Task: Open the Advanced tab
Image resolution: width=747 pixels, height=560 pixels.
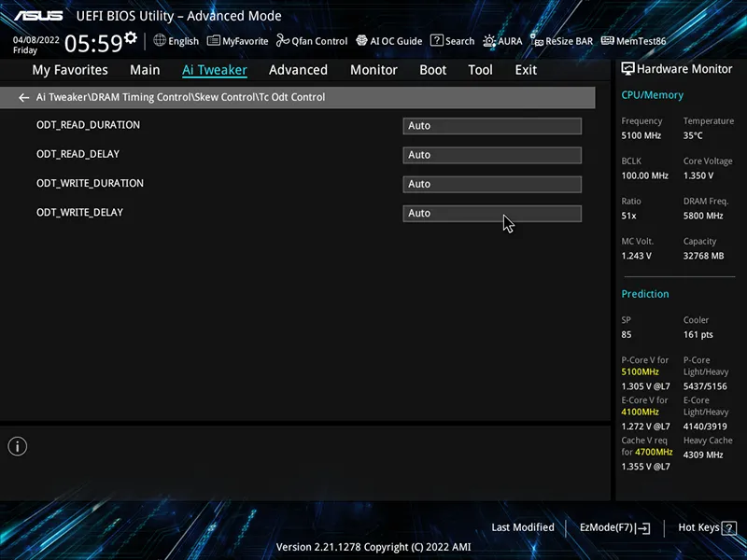Action: 298,70
